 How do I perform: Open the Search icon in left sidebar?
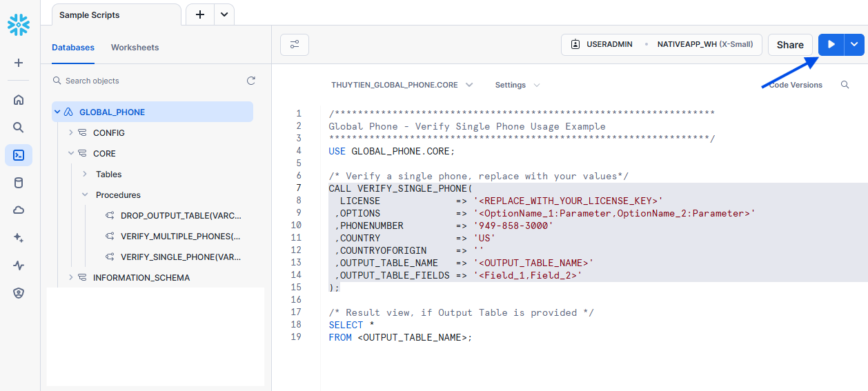click(x=19, y=128)
